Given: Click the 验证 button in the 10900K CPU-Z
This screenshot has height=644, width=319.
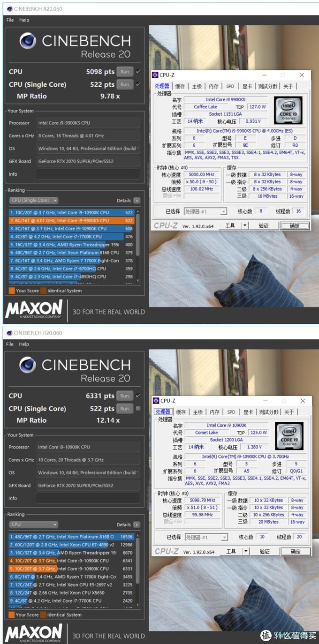Looking at the screenshot, I should point(265,551).
